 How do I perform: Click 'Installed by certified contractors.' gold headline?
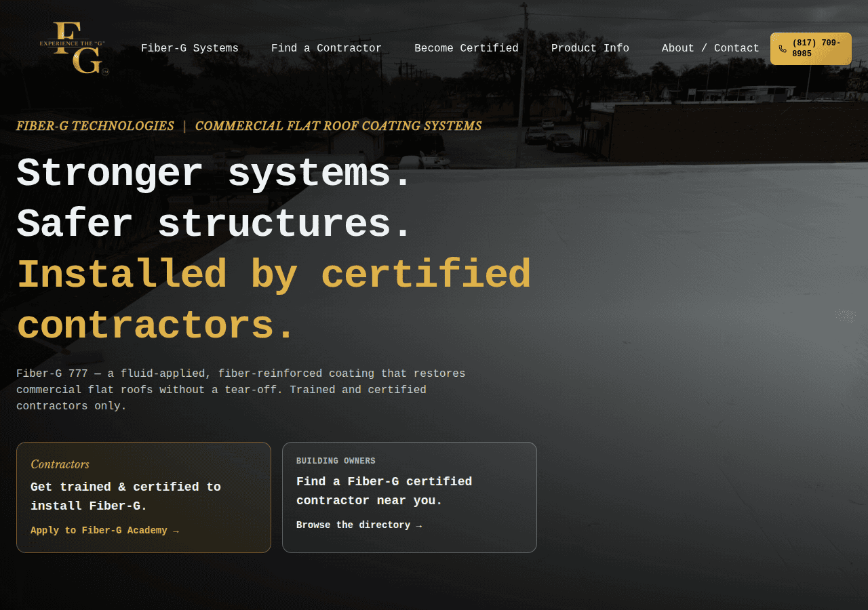pos(273,300)
